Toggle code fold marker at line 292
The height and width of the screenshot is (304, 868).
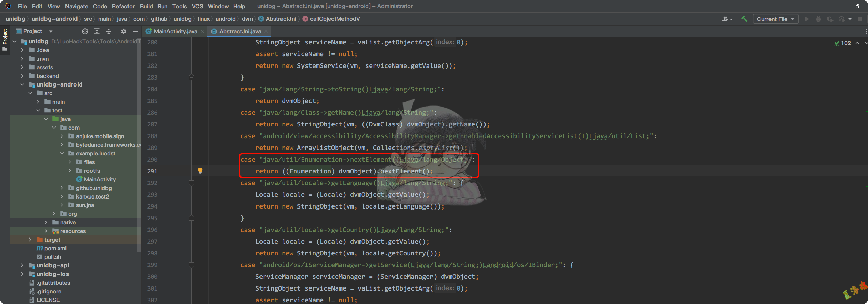(x=192, y=183)
